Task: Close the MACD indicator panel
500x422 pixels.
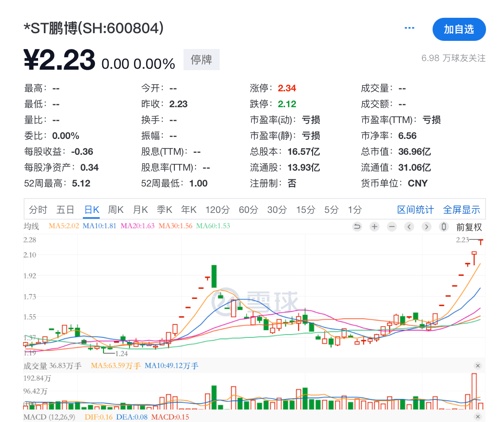Action: click(478, 417)
